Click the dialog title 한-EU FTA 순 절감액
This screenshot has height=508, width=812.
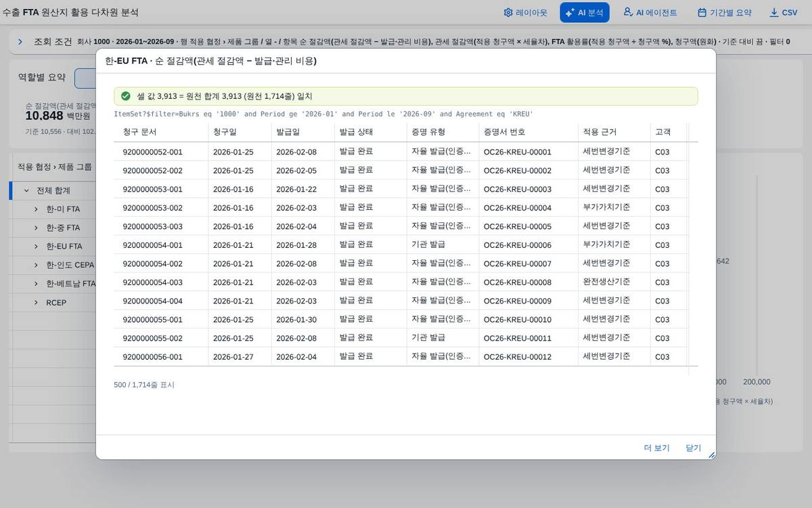[x=211, y=61]
